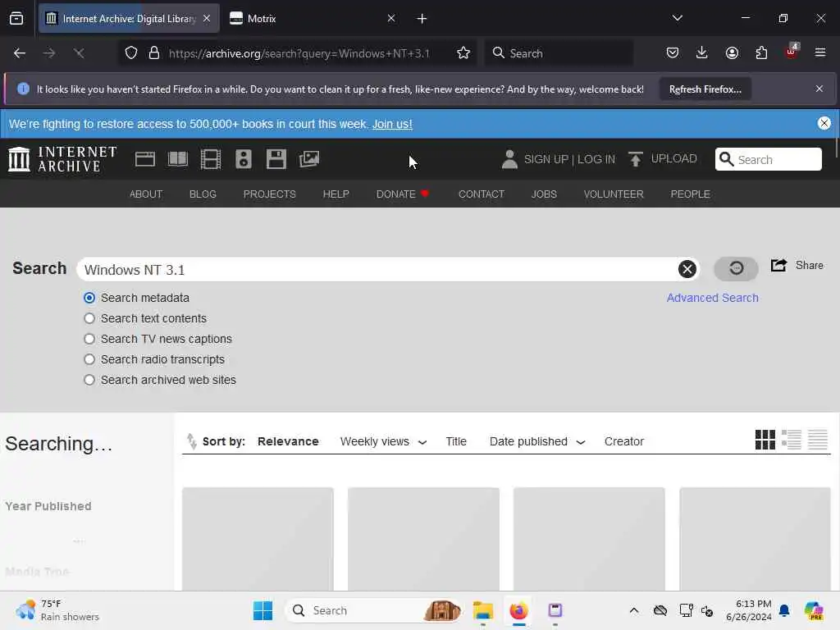840x630 pixels.
Task: Select Search TV news captions option
Action: [x=89, y=339]
